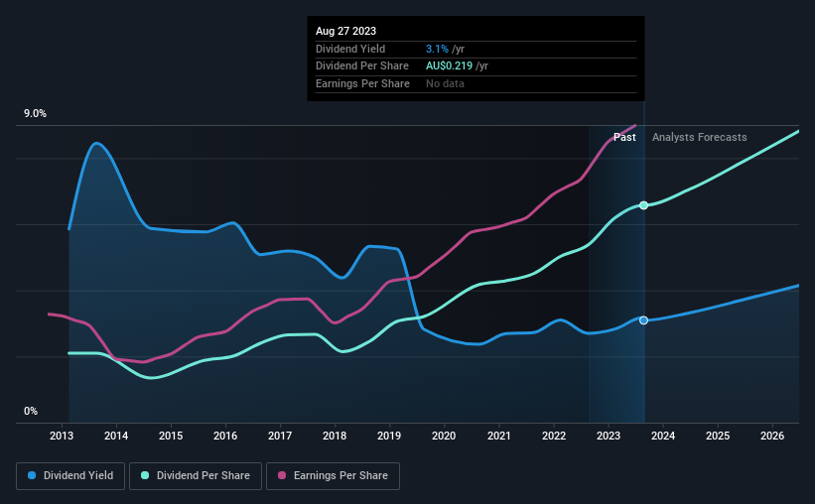Toggle the Earnings Per Share legend button
This screenshot has height=504, width=815.
(x=333, y=476)
